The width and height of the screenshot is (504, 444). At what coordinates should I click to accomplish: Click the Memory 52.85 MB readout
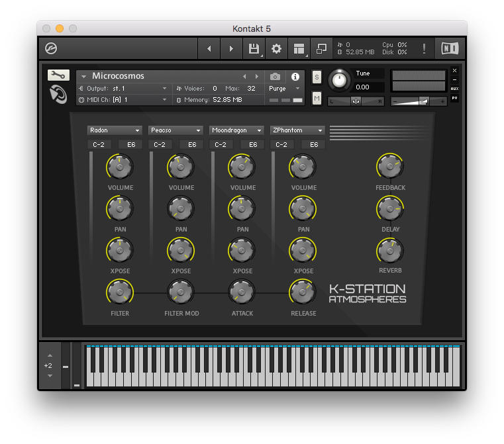(x=209, y=100)
